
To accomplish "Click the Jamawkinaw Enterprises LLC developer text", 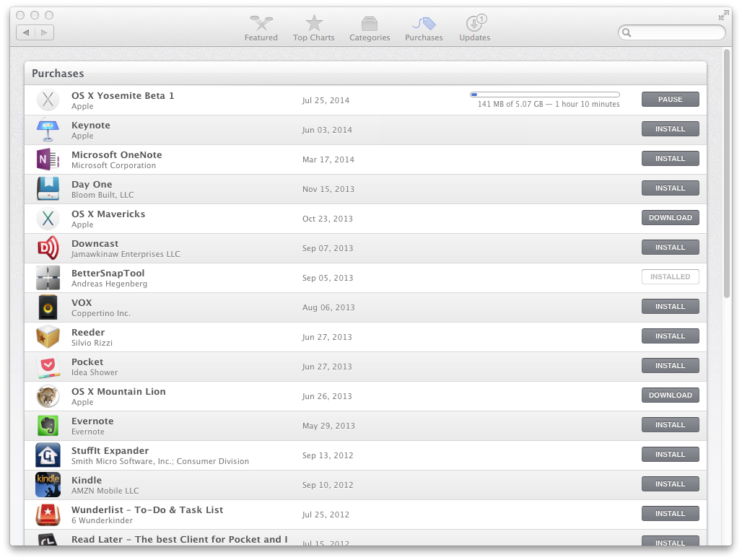I will pos(126,255).
